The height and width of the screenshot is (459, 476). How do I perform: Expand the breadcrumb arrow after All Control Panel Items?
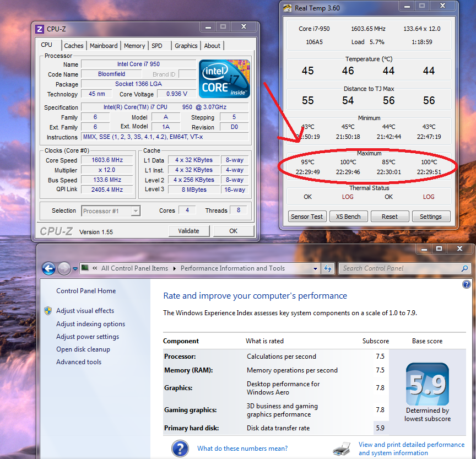click(x=175, y=269)
